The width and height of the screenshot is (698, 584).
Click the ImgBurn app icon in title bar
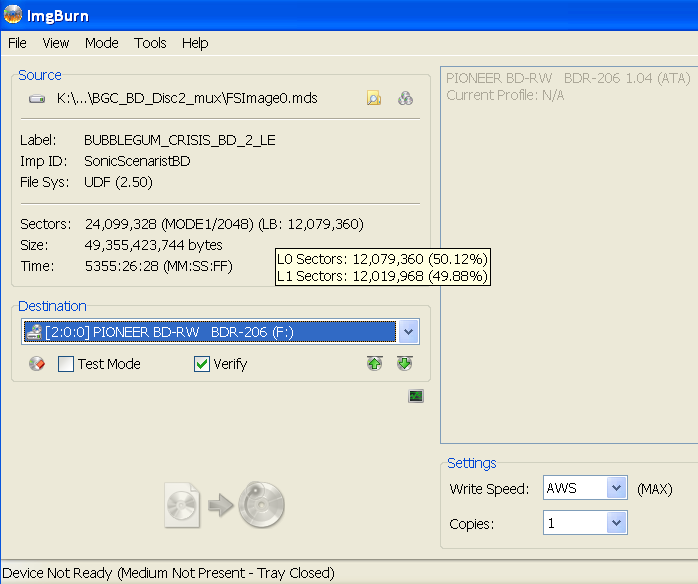[12, 15]
